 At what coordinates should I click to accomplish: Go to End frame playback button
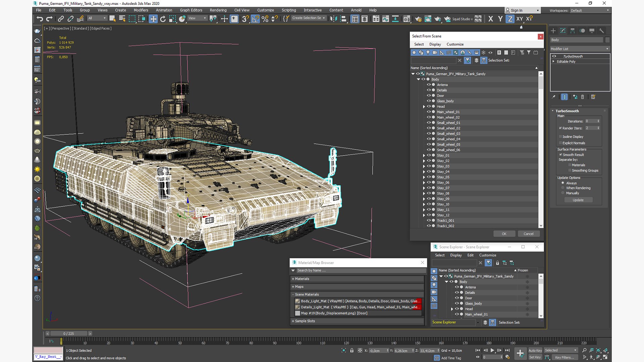pyautogui.click(x=507, y=350)
